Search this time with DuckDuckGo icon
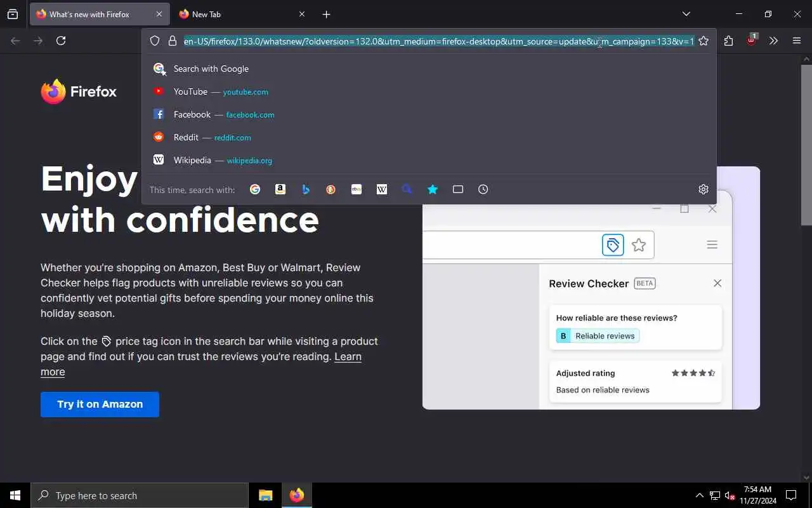Image resolution: width=812 pixels, height=508 pixels. (331, 189)
